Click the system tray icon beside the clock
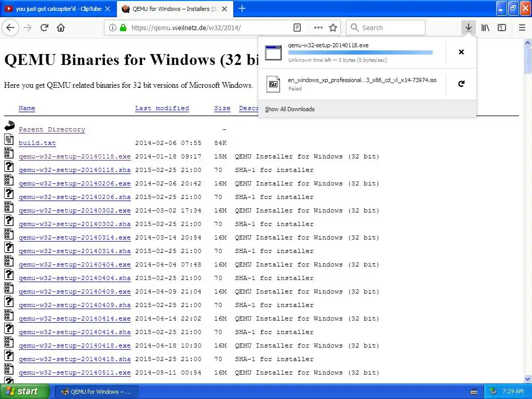 [x=494, y=392]
